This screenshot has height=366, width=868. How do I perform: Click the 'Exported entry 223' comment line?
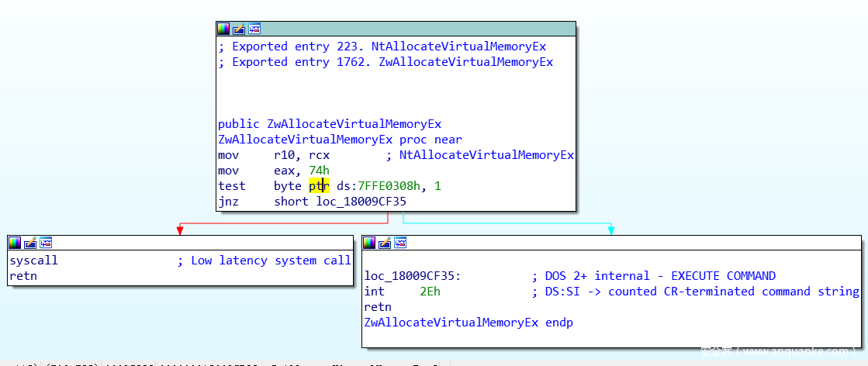(x=382, y=47)
